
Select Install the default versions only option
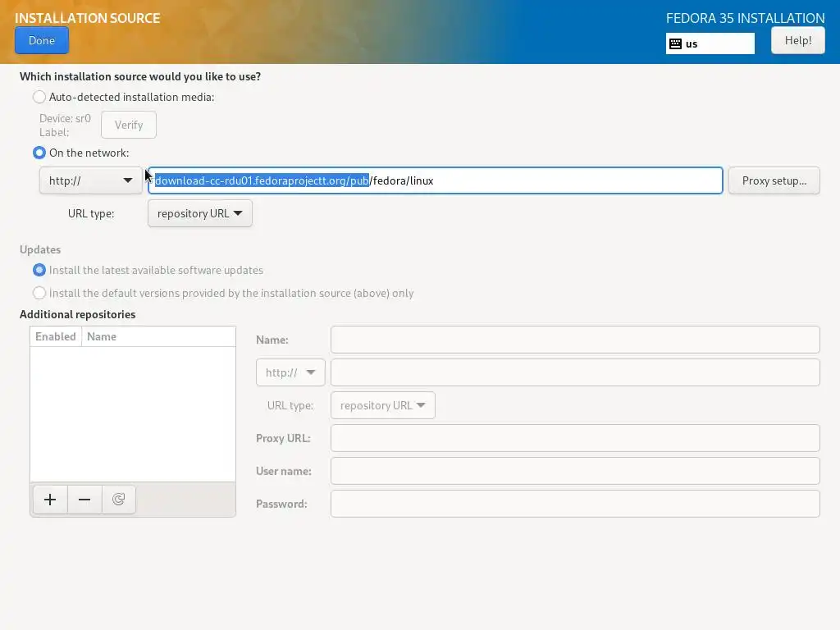(39, 293)
